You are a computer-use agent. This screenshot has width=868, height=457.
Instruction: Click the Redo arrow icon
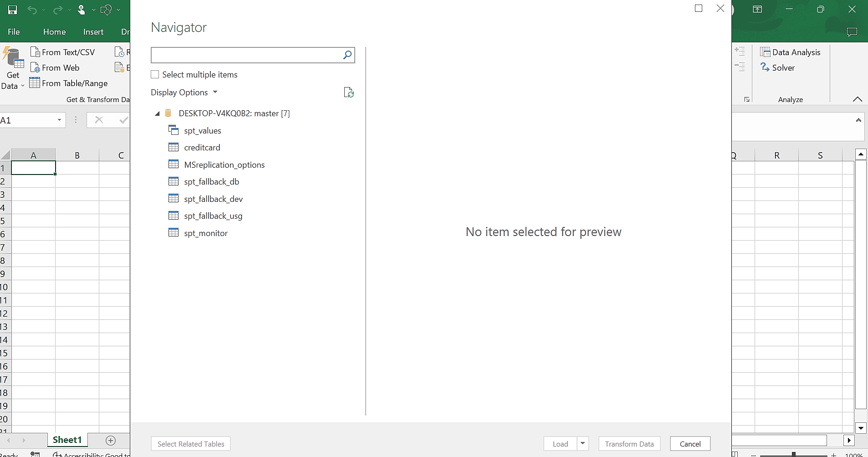pyautogui.click(x=58, y=10)
